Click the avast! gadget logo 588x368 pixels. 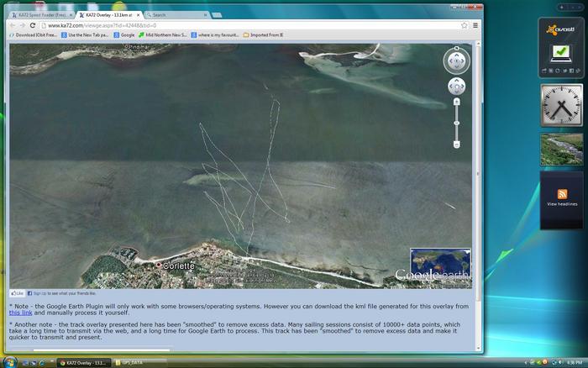[560, 29]
